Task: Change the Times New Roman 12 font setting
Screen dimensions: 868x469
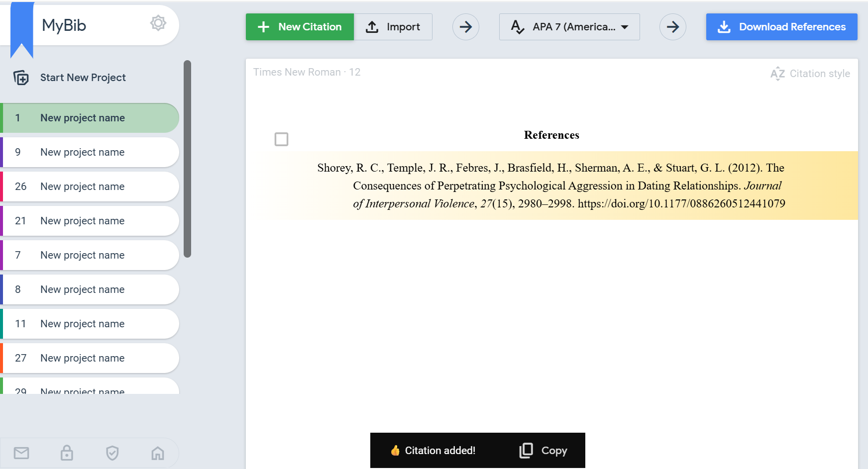Action: (307, 72)
